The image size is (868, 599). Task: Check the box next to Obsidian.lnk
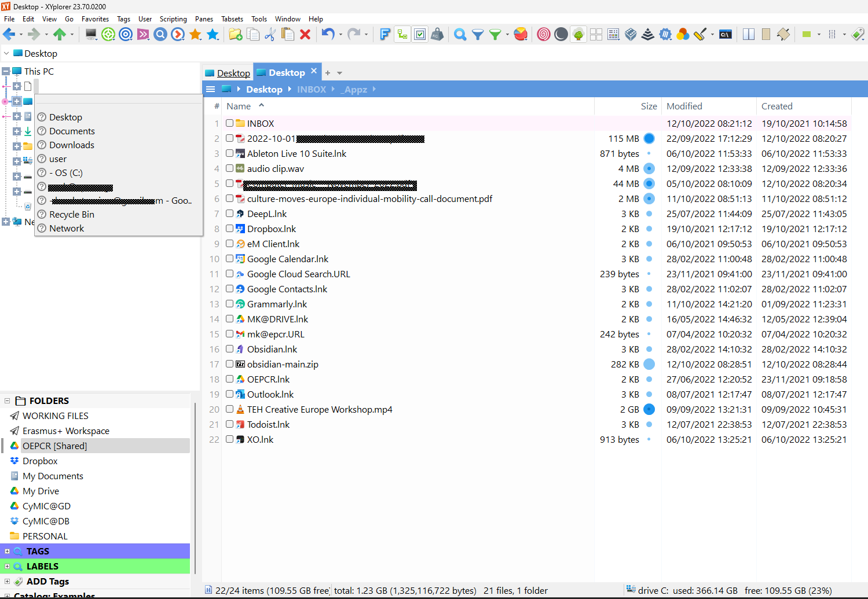(x=230, y=349)
